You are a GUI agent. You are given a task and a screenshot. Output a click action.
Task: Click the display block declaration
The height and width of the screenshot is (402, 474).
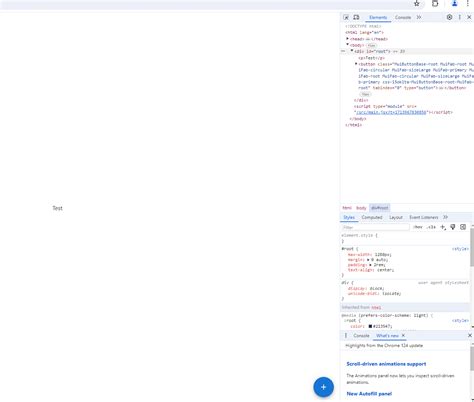pos(366,288)
